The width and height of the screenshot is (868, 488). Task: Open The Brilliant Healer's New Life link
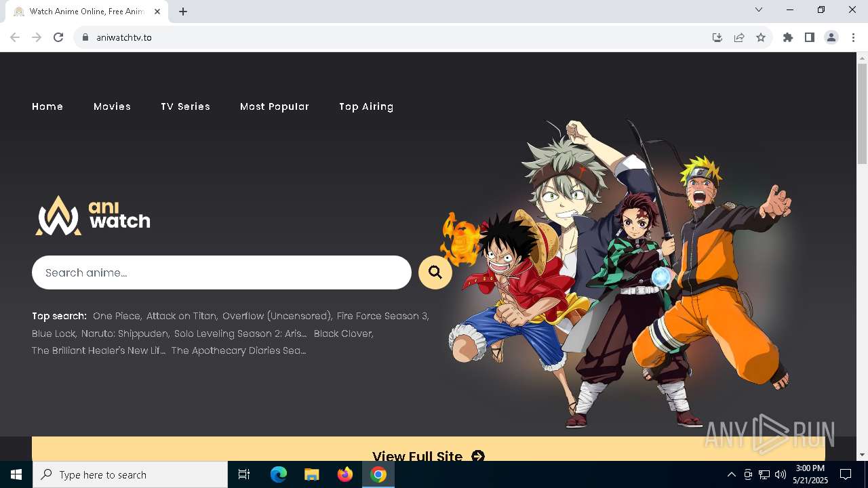point(98,350)
